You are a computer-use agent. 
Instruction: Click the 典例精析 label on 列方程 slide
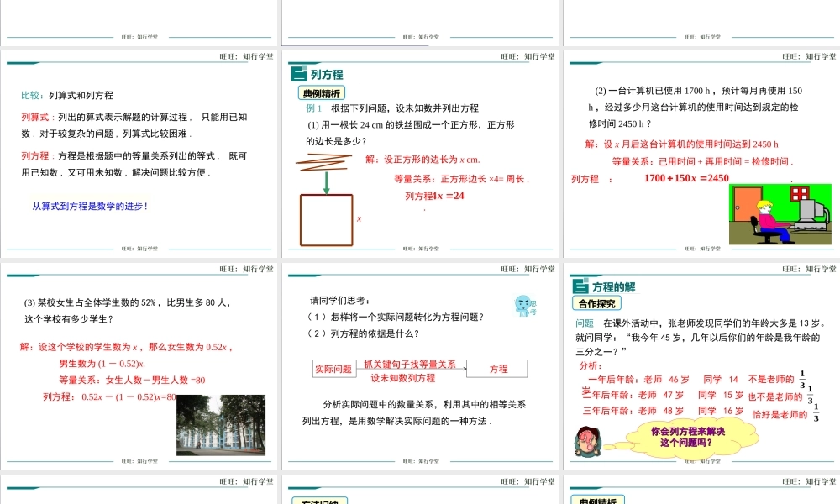tap(322, 93)
